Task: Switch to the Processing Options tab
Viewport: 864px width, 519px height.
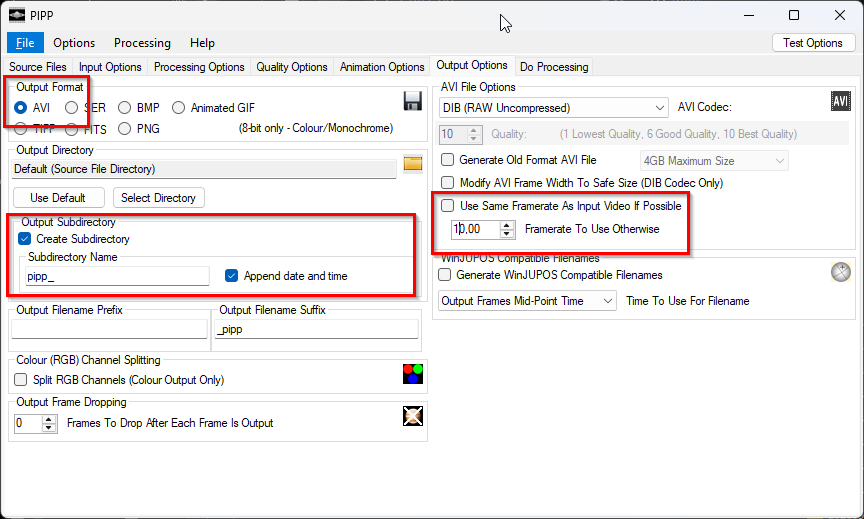Action: [x=199, y=67]
